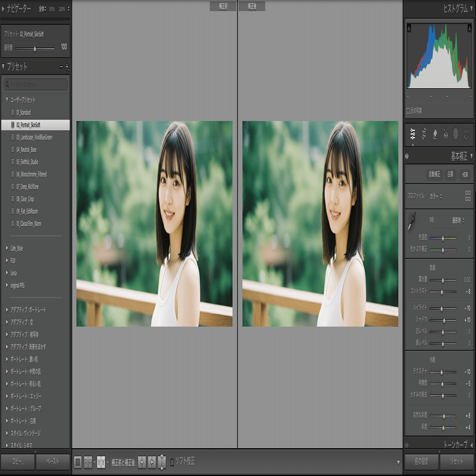This screenshot has height=476, width=476.
Task: Copy after settings to before arrow
Action: pyautogui.click(x=152, y=462)
